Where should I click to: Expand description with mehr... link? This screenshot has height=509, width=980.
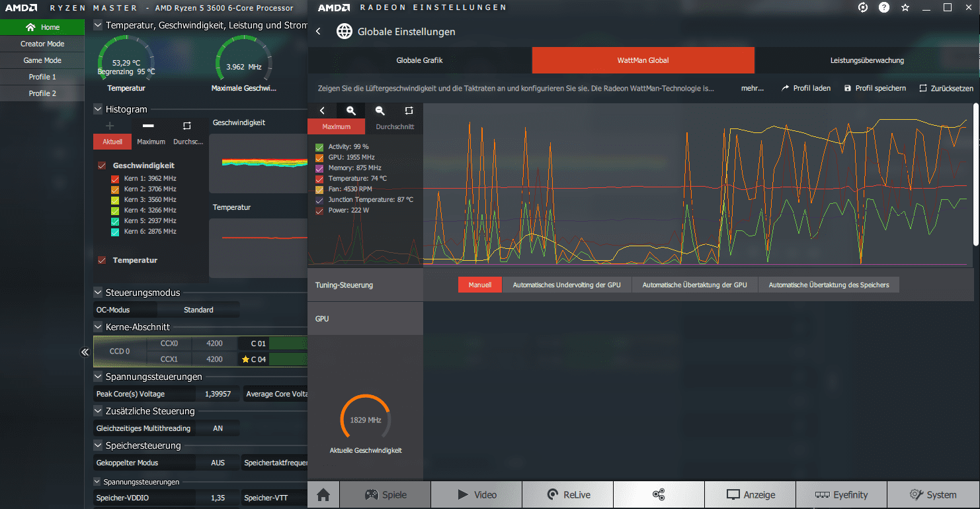(x=752, y=88)
